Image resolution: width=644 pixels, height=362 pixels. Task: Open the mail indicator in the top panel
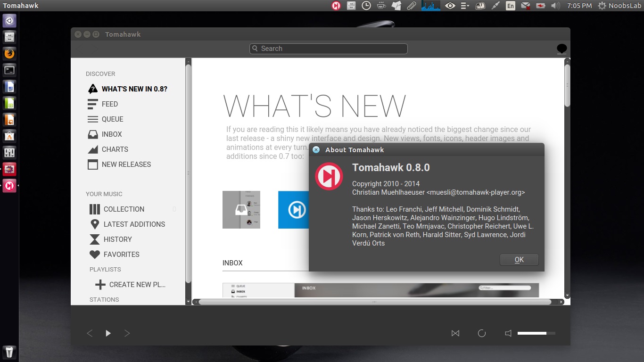coord(525,6)
